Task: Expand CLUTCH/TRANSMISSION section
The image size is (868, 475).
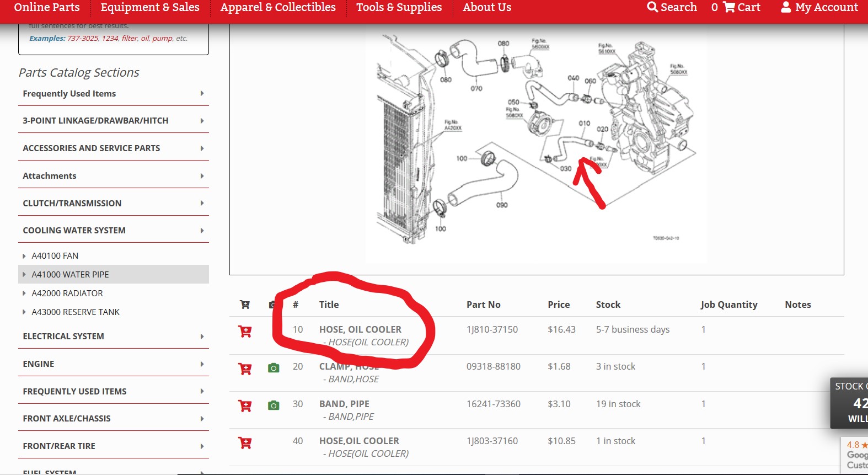Action: point(114,203)
